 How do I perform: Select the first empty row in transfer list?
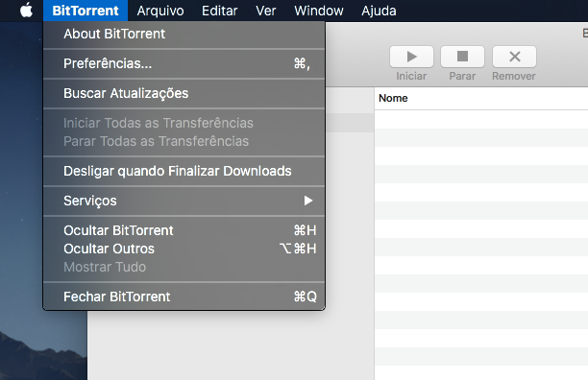coord(481,119)
